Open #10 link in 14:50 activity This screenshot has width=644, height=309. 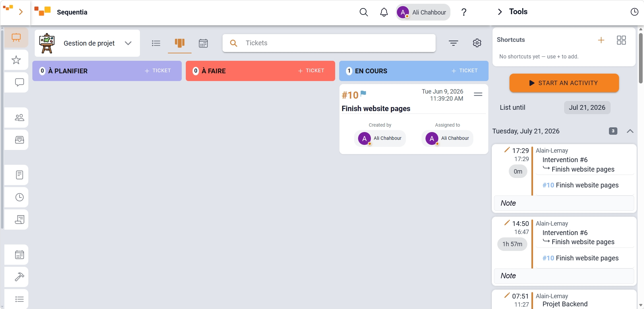[x=548, y=258]
